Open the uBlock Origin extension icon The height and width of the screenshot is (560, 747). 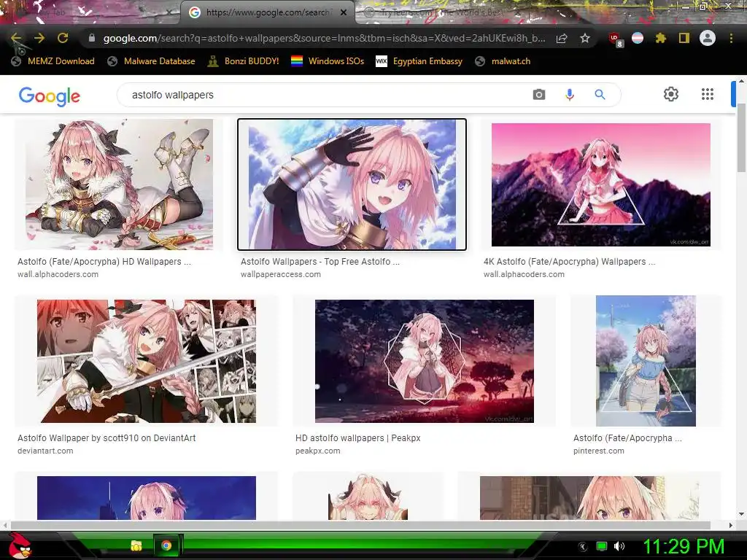[x=616, y=39]
